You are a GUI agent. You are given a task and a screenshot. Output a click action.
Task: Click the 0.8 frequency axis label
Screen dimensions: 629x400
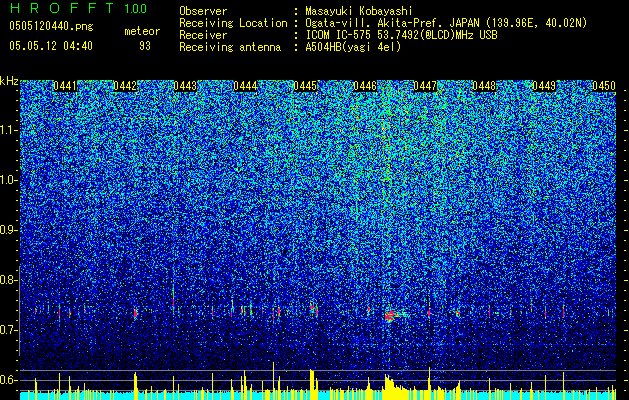pyautogui.click(x=9, y=280)
